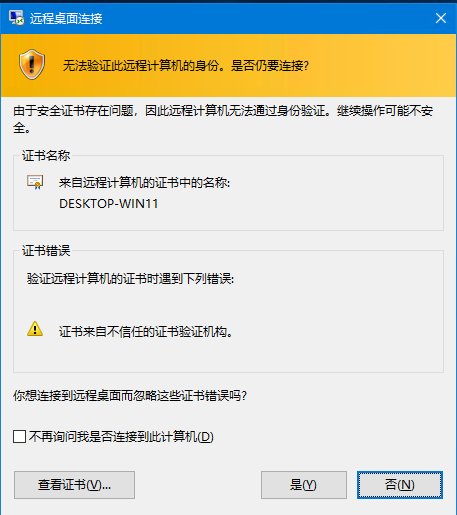Click the 证书错误 group label
Image resolution: width=457 pixels, height=515 pixels.
pyautogui.click(x=46, y=251)
